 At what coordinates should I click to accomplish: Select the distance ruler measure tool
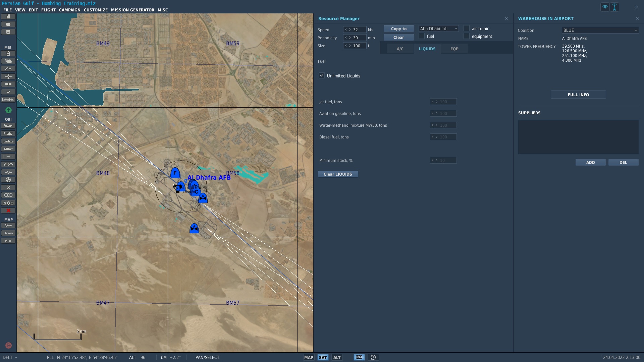coord(8,241)
